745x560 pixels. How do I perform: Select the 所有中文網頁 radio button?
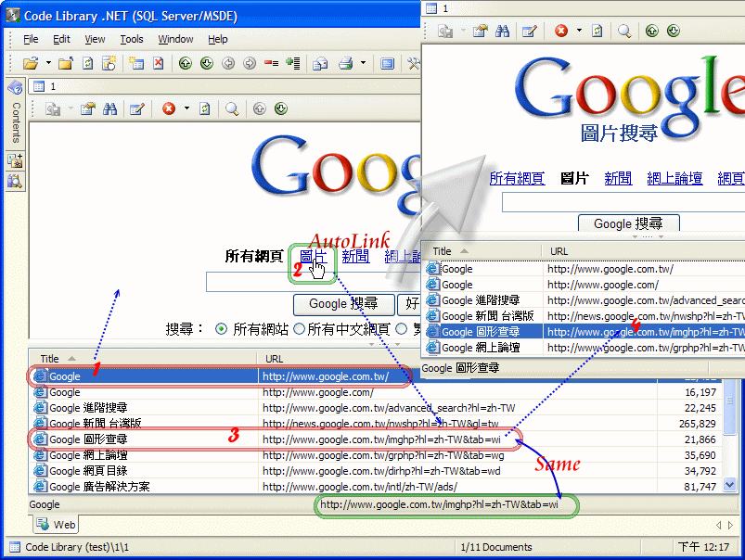tap(299, 329)
